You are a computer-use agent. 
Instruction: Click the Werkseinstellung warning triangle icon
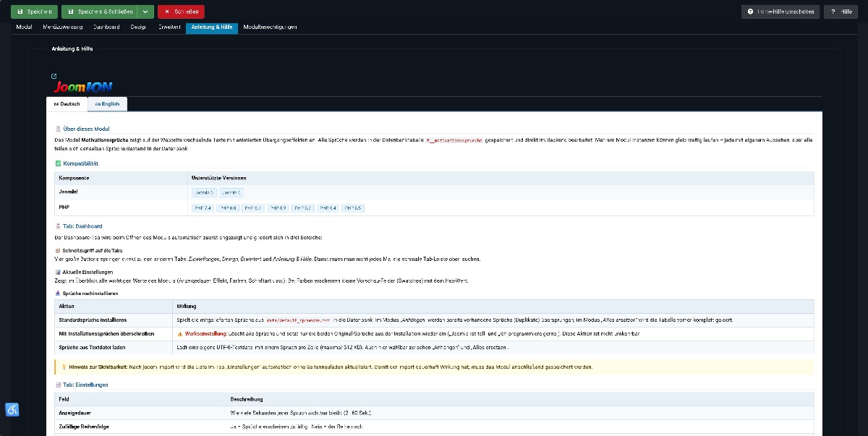coord(180,334)
